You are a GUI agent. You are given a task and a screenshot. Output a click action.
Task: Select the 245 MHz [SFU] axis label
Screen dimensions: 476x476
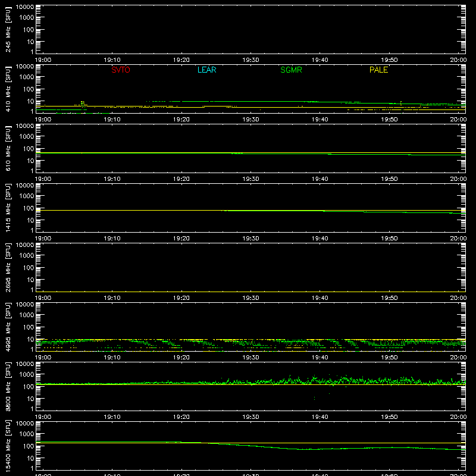point(8,29)
